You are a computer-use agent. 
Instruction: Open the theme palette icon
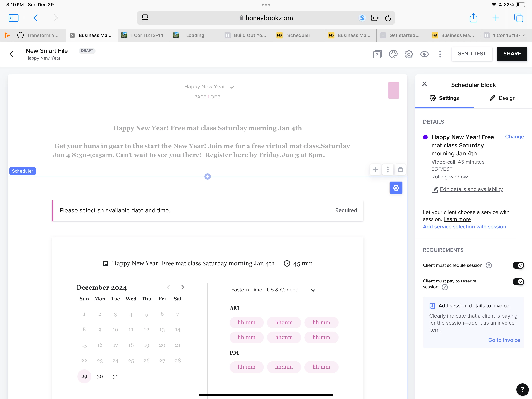(x=393, y=54)
